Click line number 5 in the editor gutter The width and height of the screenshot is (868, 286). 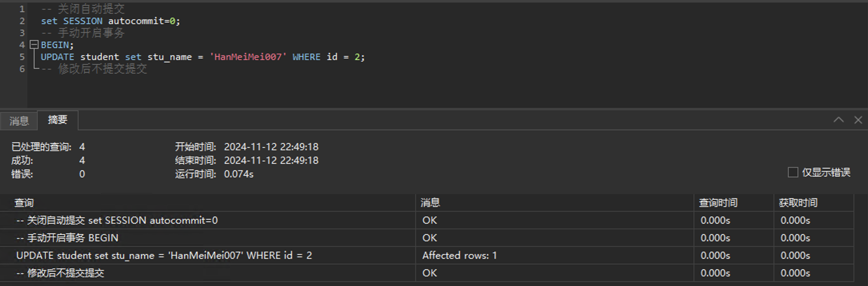click(x=22, y=57)
